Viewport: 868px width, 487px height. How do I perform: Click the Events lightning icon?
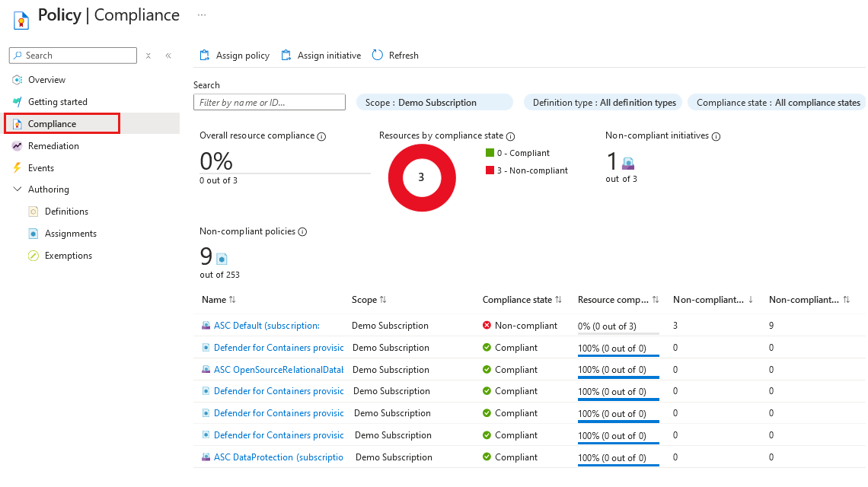(x=18, y=168)
